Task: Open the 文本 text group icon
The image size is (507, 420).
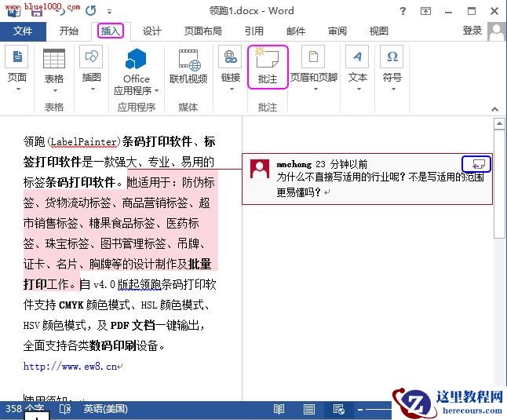Action: (x=357, y=57)
